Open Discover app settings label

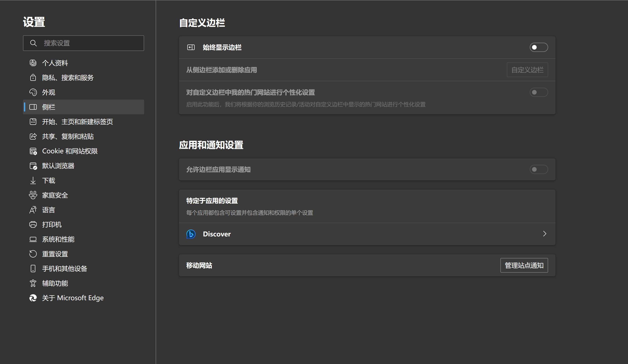tap(217, 234)
